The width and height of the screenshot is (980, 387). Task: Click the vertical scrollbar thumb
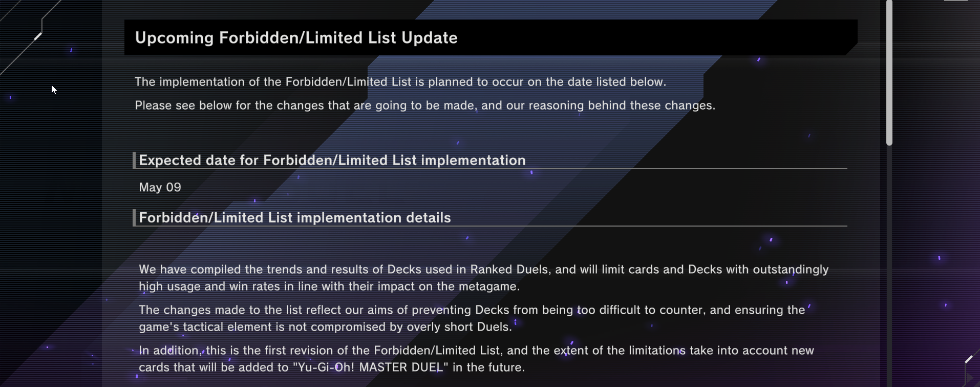point(889,73)
